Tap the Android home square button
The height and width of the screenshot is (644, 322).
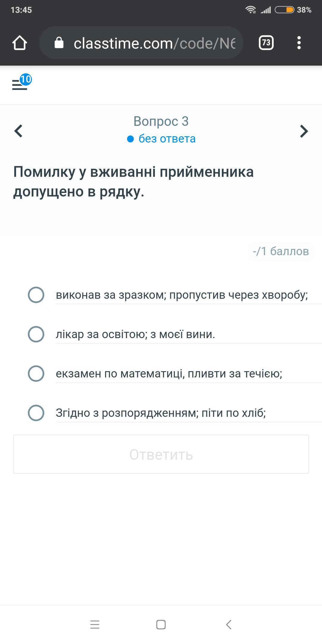[161, 624]
